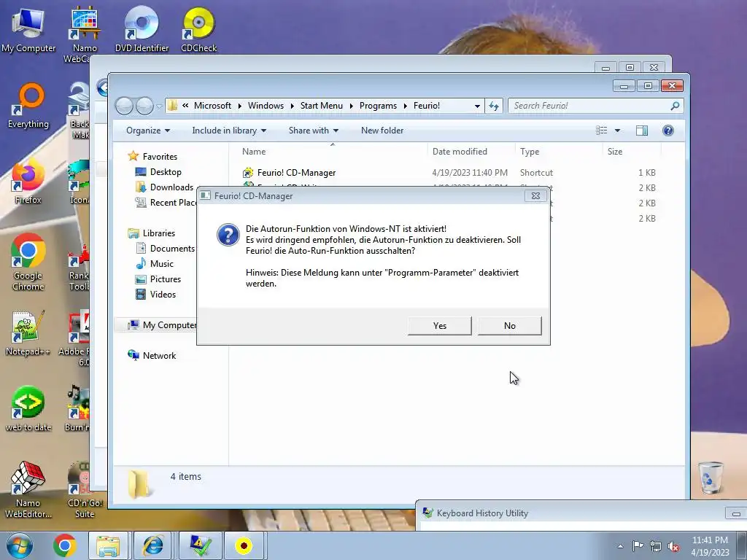Click the Explorer forward navigation button
747x560 pixels.
coord(145,106)
